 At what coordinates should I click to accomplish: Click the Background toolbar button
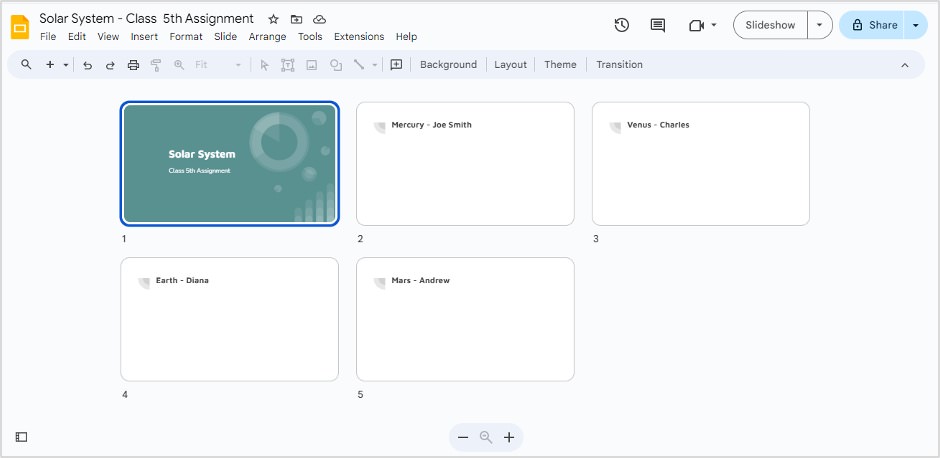448,65
